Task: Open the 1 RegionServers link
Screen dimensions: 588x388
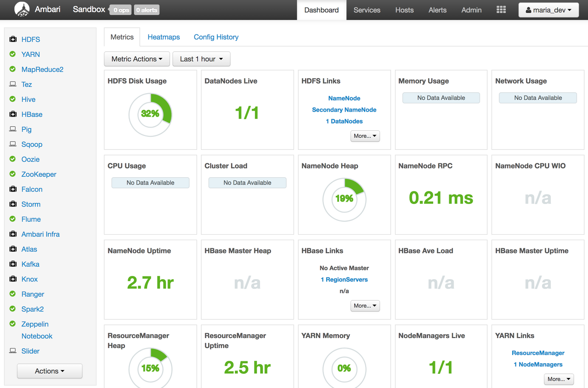Action: pyautogui.click(x=344, y=280)
